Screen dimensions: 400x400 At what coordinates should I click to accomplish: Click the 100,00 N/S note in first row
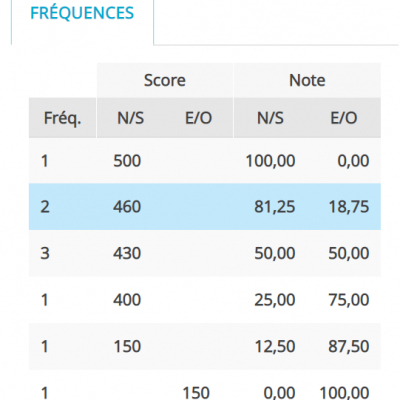tap(270, 161)
